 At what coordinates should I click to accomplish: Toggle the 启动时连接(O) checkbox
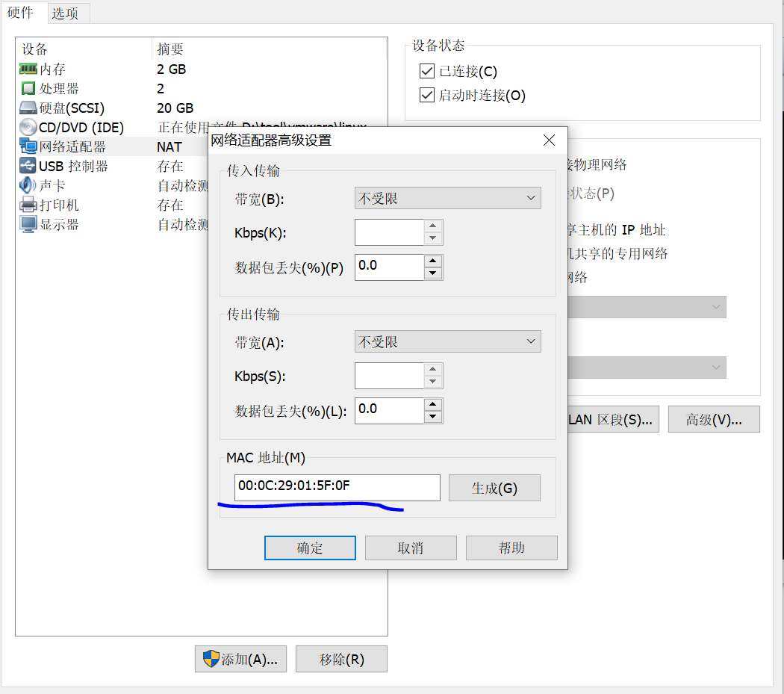click(x=426, y=95)
